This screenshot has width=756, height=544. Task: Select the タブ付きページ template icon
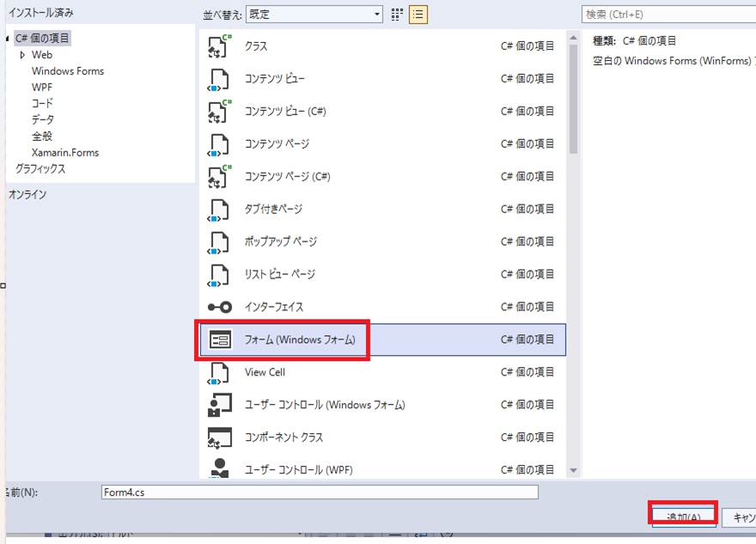tap(220, 210)
